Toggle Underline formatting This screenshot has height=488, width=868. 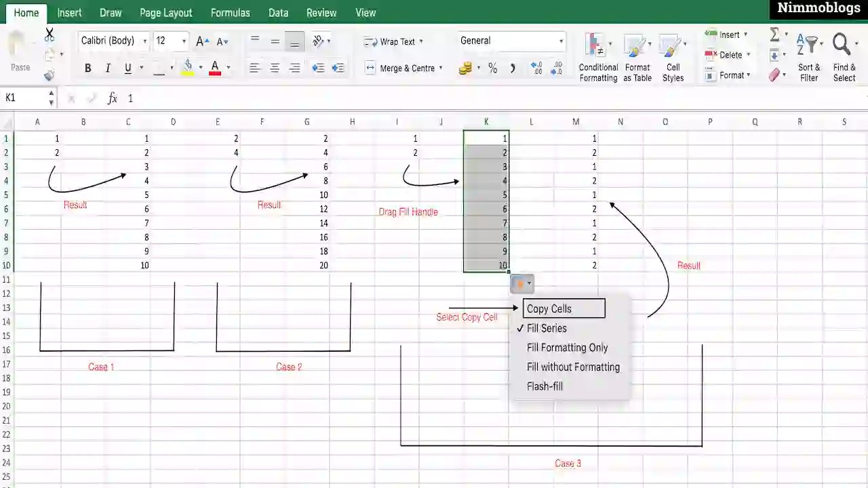point(127,68)
